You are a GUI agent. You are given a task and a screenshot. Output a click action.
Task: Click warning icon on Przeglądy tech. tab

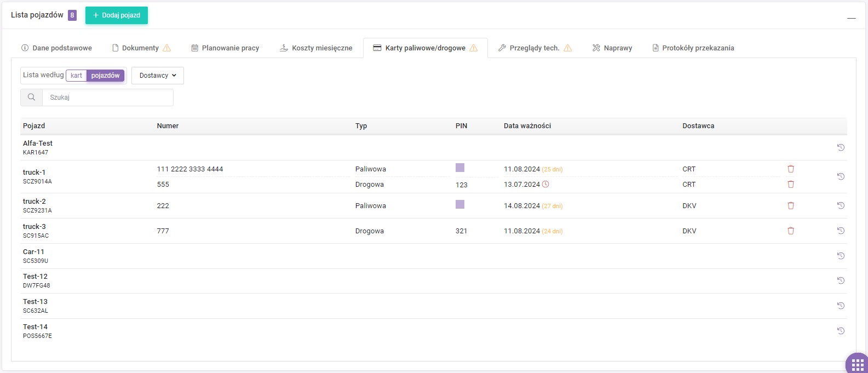(x=568, y=48)
